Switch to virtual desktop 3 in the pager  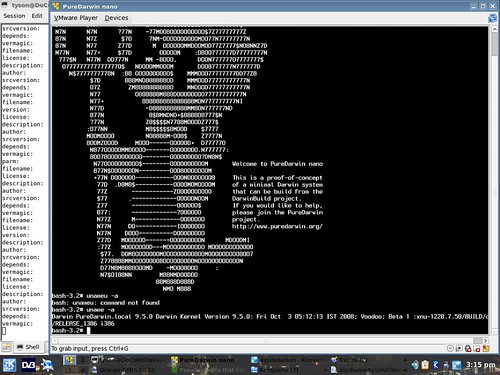pyautogui.click(x=69, y=370)
